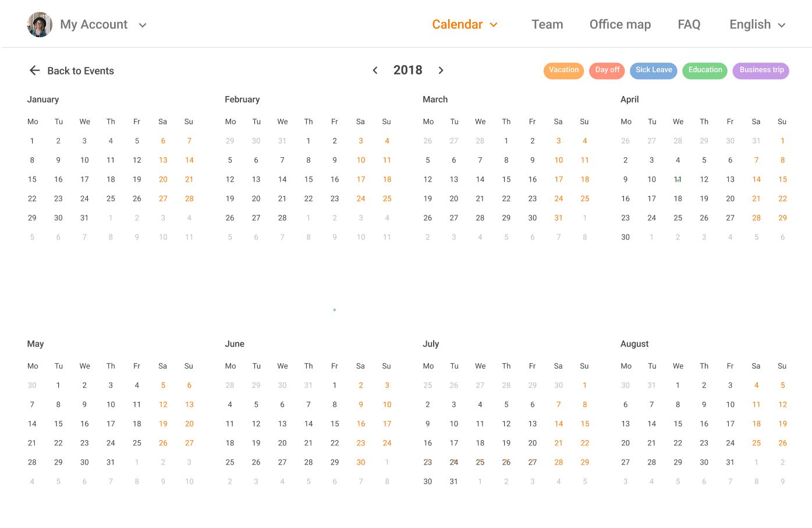Expand the My Account dropdown arrow

[143, 25]
